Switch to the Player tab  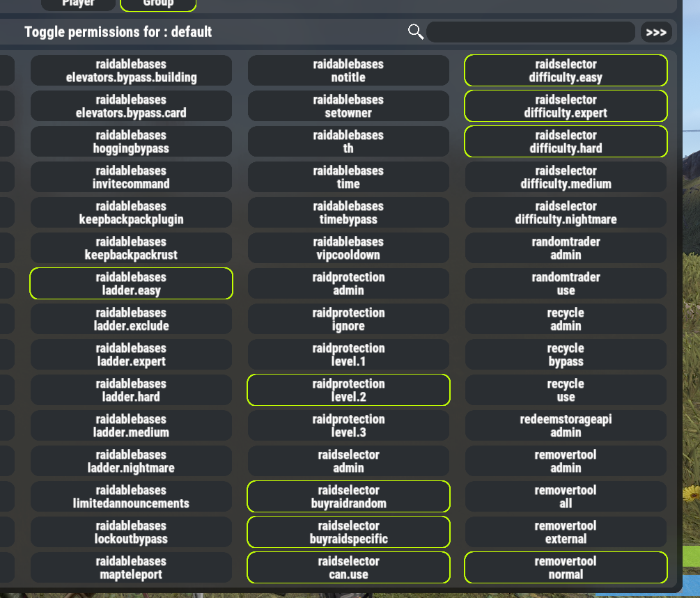(x=78, y=4)
